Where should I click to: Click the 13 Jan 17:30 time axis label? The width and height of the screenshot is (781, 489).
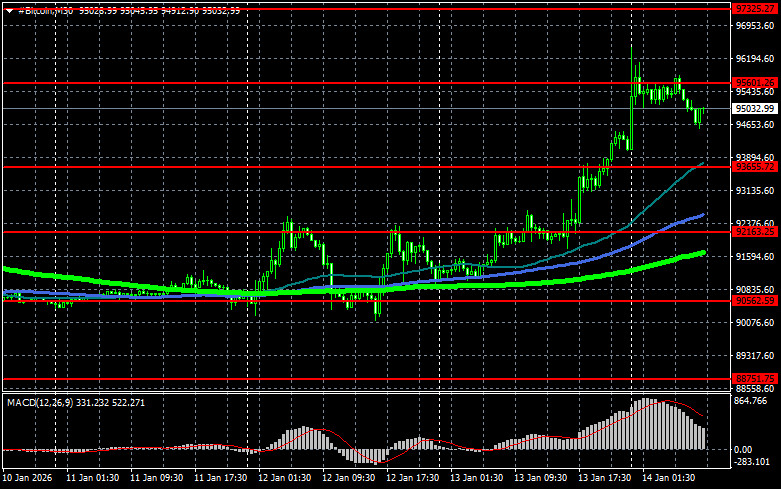[x=604, y=478]
